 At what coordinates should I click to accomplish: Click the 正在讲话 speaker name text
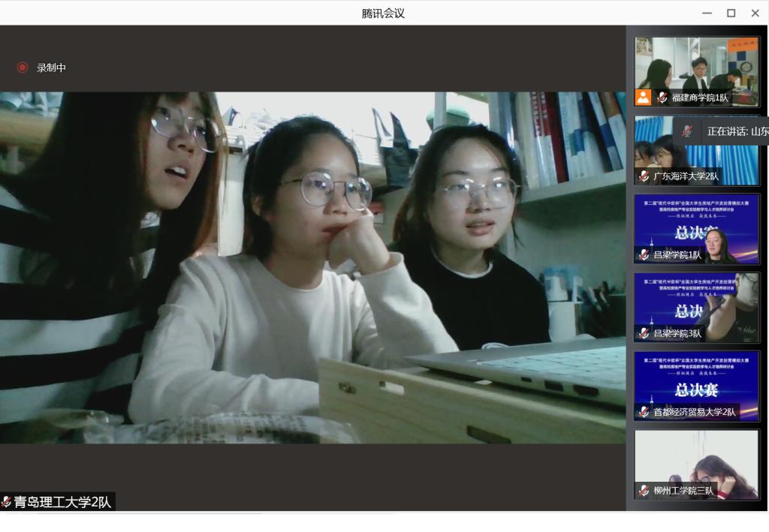737,131
